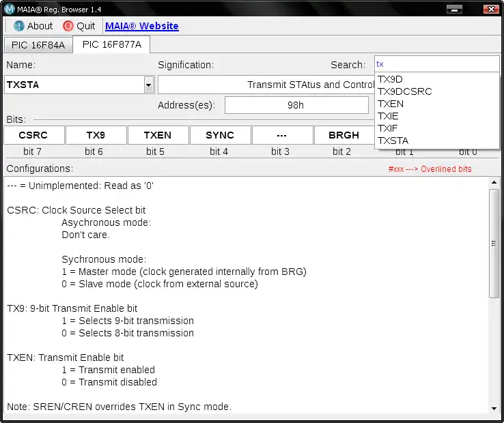The width and height of the screenshot is (504, 423).
Task: Click the CSRC bit 7 button
Action: pyautogui.click(x=34, y=135)
